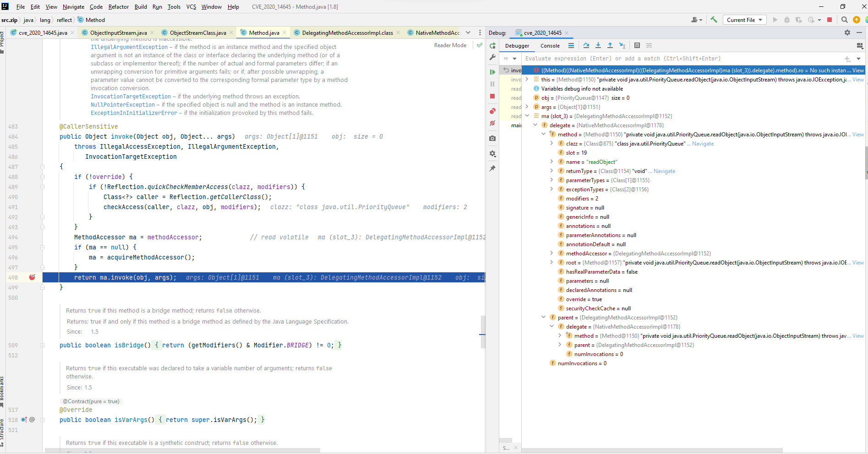The width and height of the screenshot is (868, 454).
Task: Expand the 'args = {Object[1]@1151}' node
Action: point(527,107)
